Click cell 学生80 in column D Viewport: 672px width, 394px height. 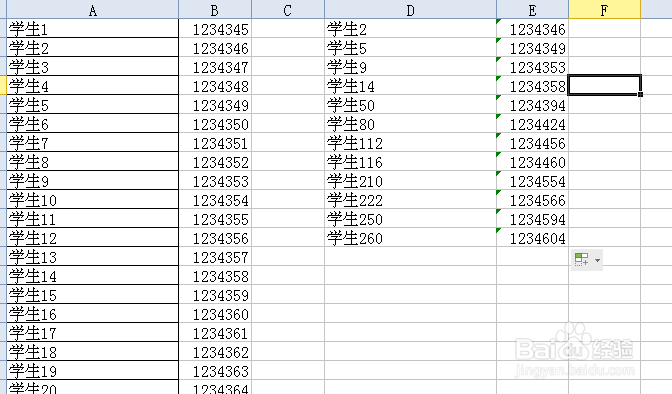[411, 123]
